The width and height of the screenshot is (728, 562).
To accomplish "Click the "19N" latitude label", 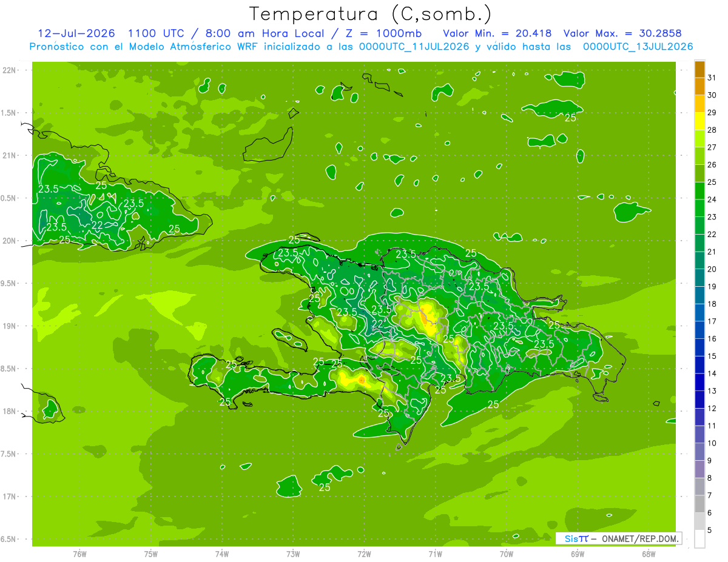I will 10,326.
